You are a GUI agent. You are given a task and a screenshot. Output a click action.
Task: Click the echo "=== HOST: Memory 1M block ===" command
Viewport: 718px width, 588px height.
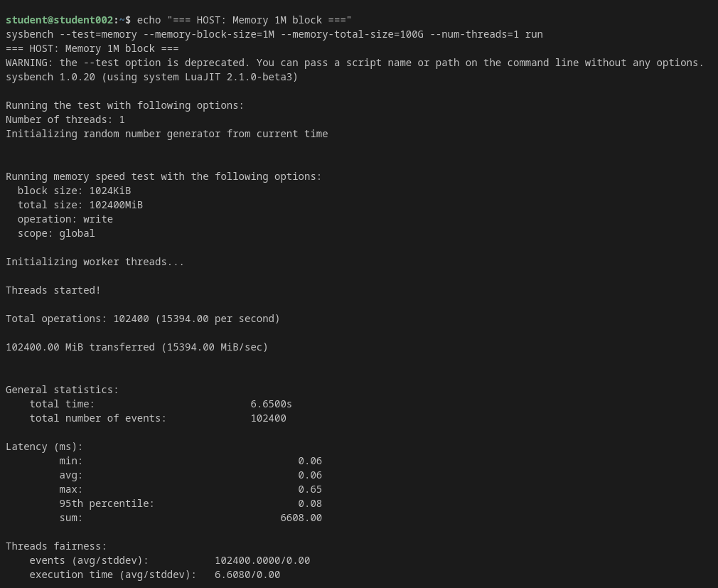click(x=244, y=20)
